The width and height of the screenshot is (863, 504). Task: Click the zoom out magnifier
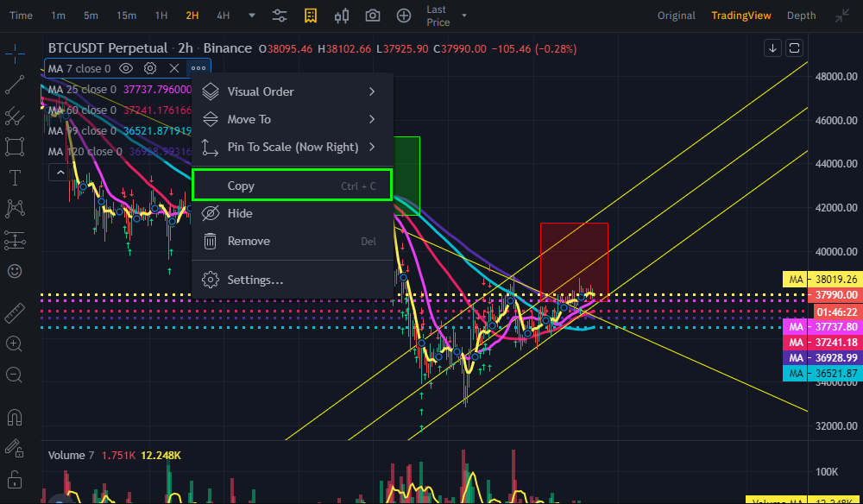tap(15, 375)
